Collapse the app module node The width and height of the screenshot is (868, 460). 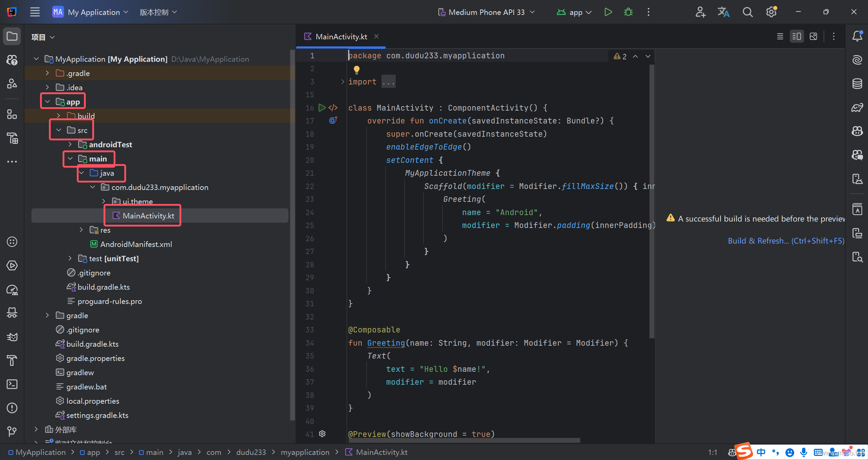[47, 101]
